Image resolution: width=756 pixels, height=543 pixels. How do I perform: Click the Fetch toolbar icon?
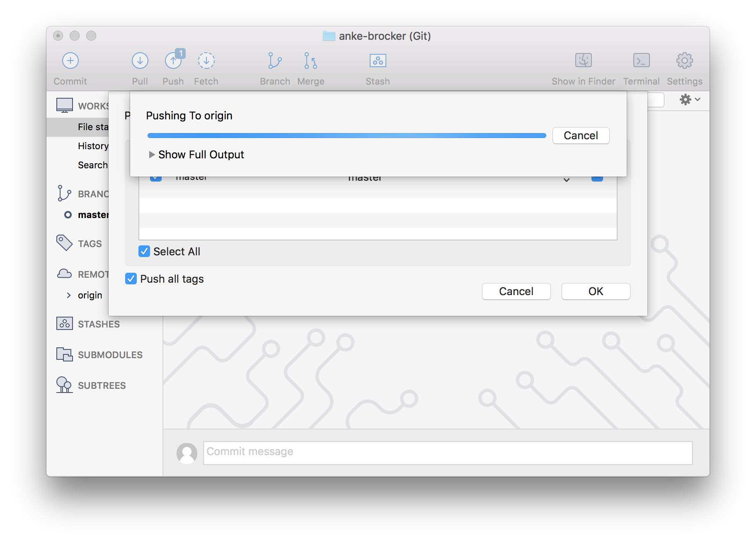206,61
